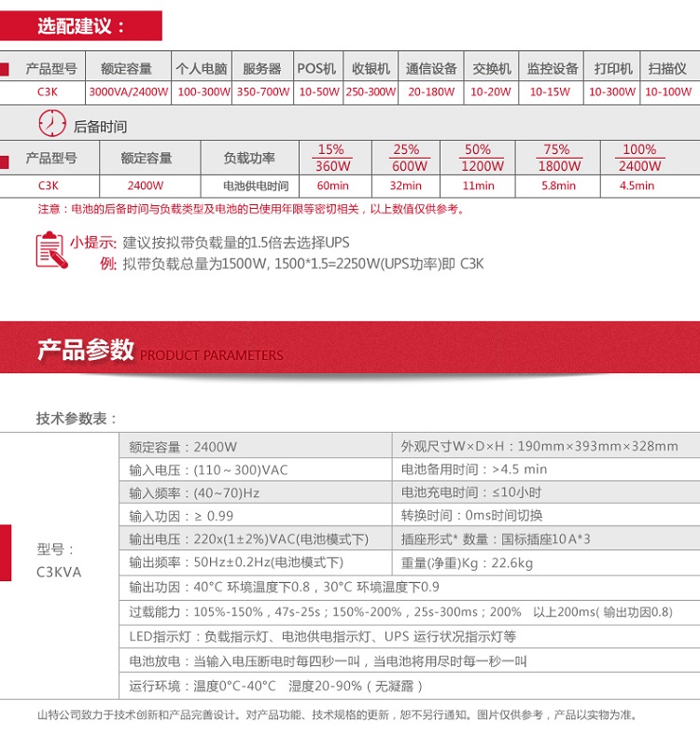The height and width of the screenshot is (737, 700).
Task: Click the 20-180W communication equipment value
Action: [x=431, y=92]
